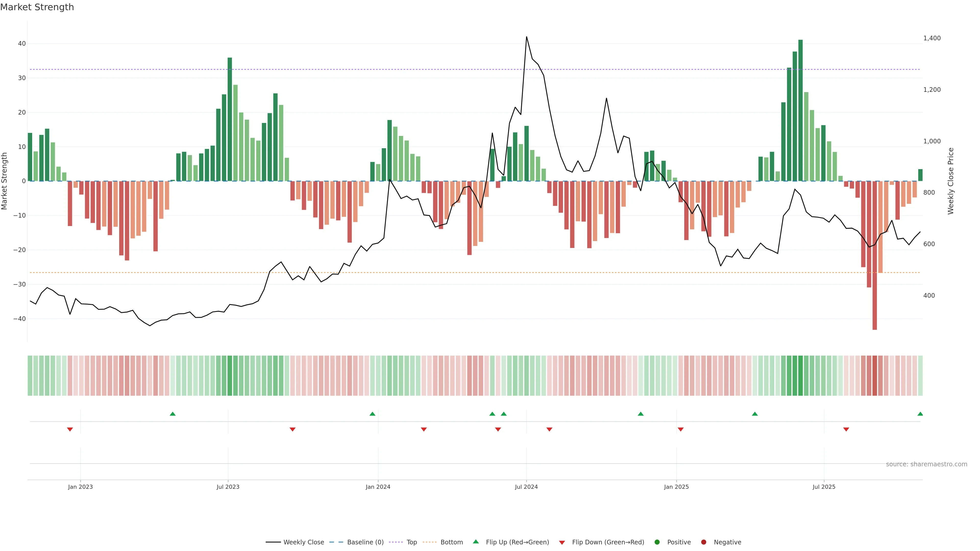Click the rightmost green Flip Up triangle marker
The image size is (980, 551).
coord(920,414)
